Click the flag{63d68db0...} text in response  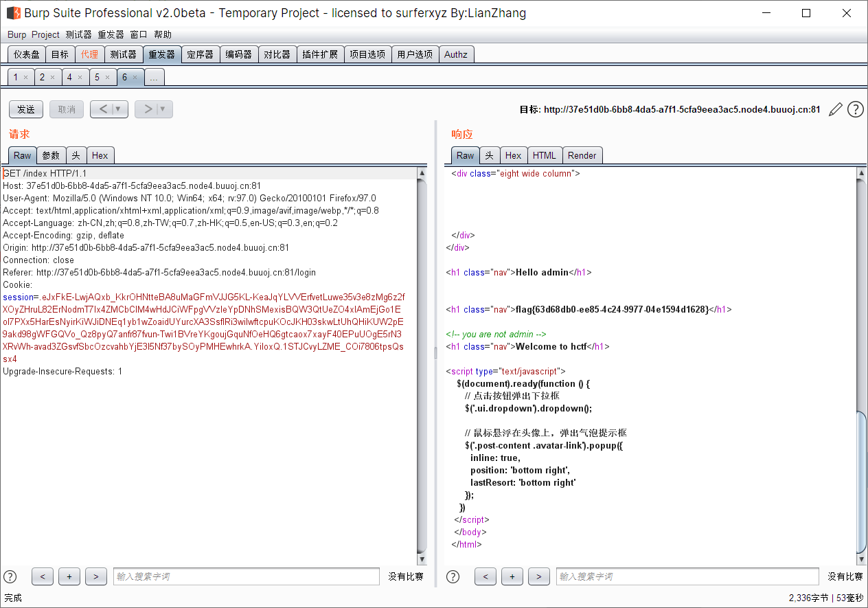point(612,309)
